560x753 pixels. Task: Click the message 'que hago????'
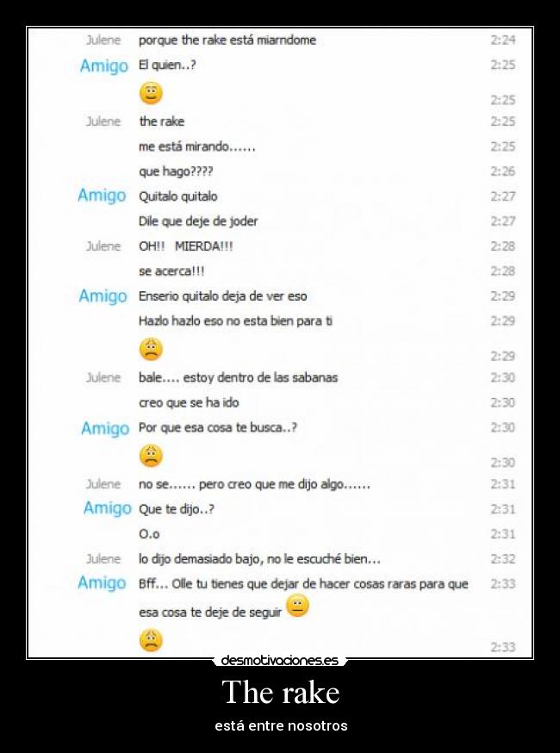[x=176, y=171]
